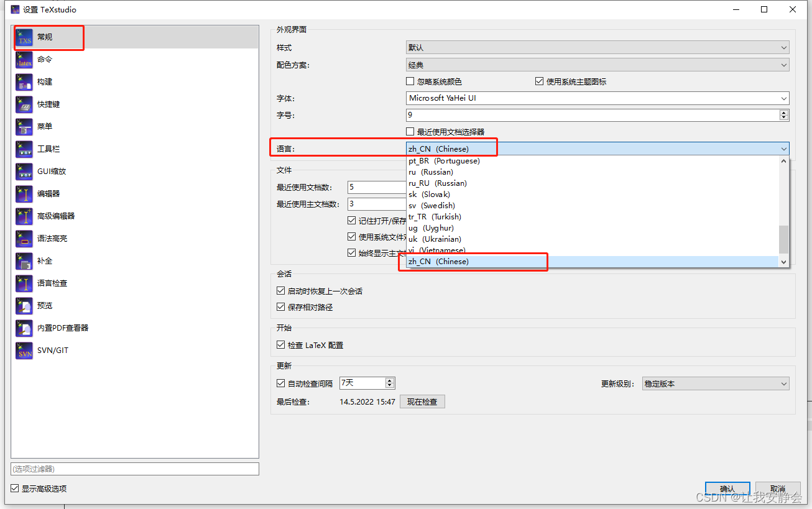Open the 菜单 settings icon
Screen dimensions: 812x509
click(24, 127)
